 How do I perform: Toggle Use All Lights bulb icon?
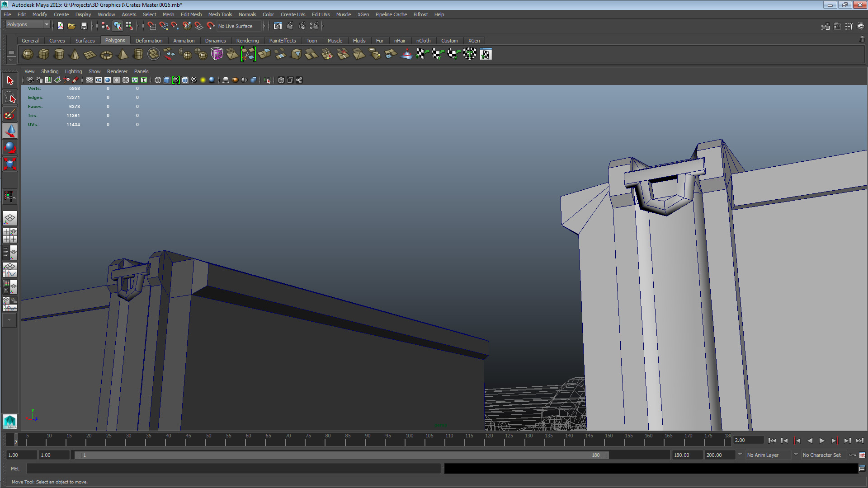pyautogui.click(x=203, y=80)
